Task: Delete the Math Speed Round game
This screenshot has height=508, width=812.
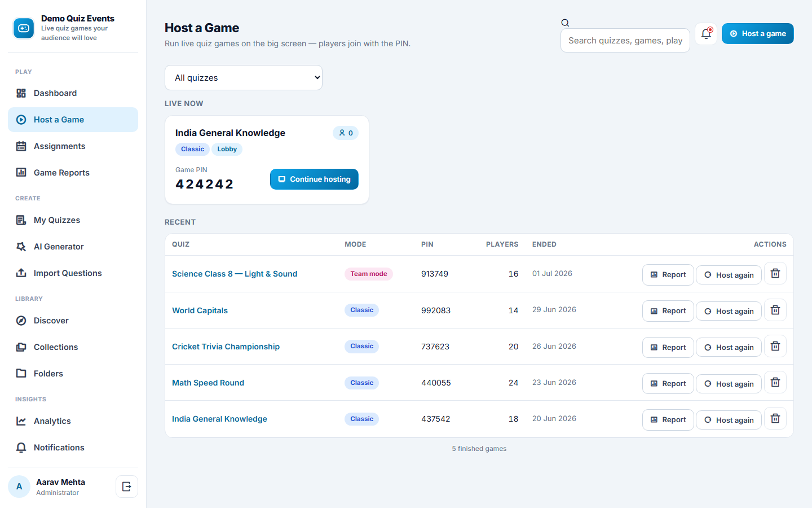Action: pyautogui.click(x=775, y=382)
